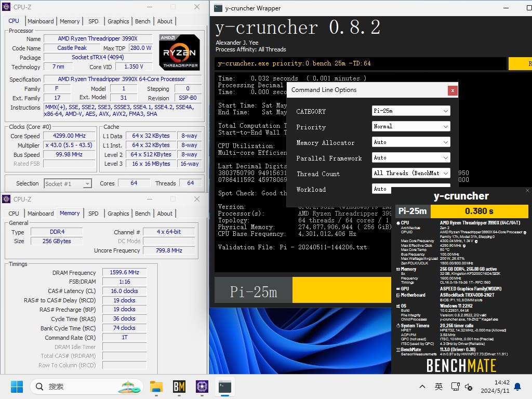Open the Memory Allocator dropdown
The image size is (532, 399).
click(411, 142)
